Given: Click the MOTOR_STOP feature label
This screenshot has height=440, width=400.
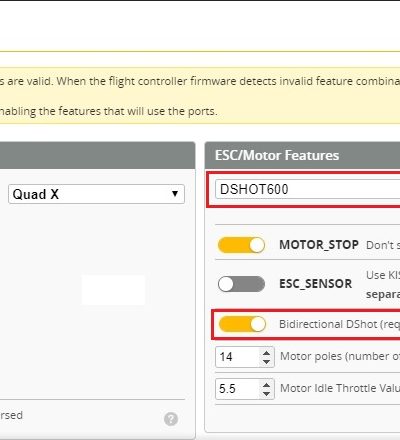Looking at the screenshot, I should [319, 245].
